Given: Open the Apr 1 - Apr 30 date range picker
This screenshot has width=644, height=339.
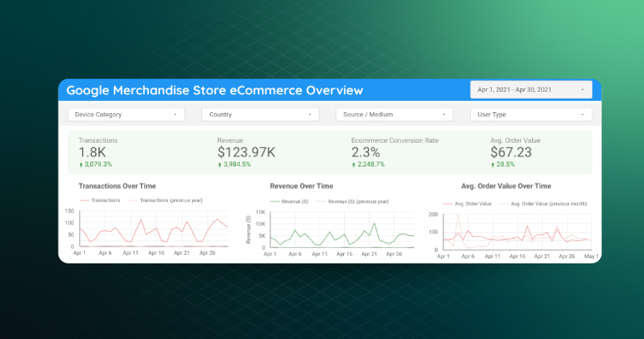Looking at the screenshot, I should pyautogui.click(x=531, y=89).
